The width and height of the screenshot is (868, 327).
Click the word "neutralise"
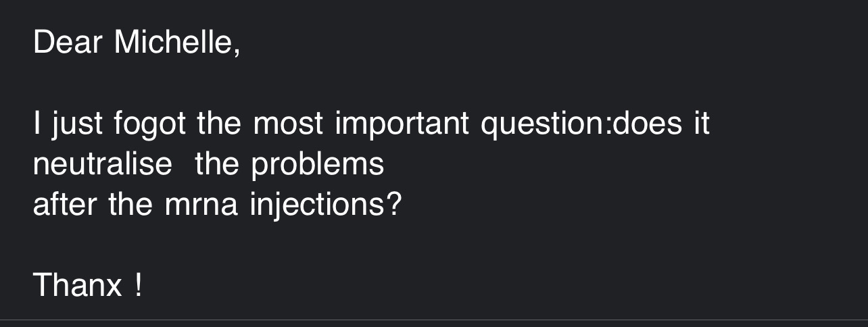103,164
